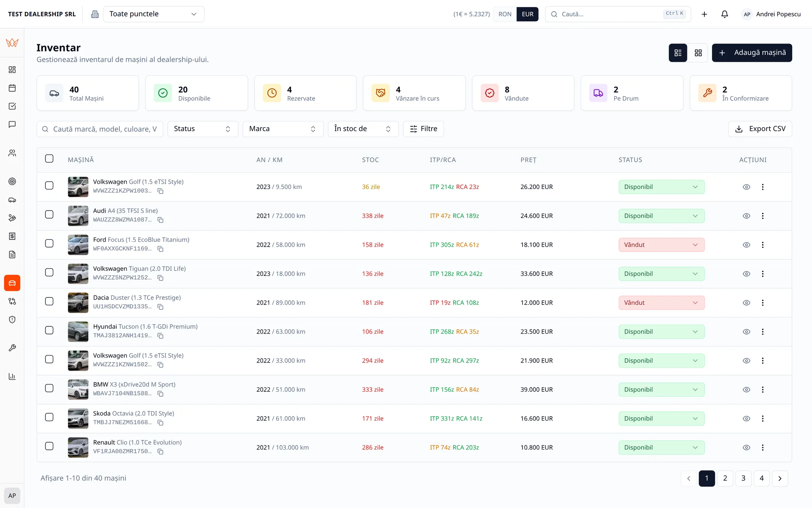Open the shield icon in sidebar

click(12, 319)
